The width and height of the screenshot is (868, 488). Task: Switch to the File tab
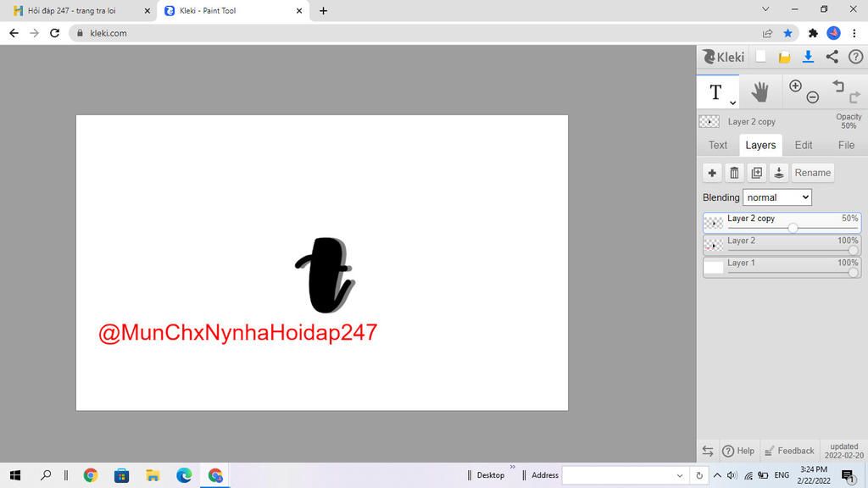click(x=846, y=145)
